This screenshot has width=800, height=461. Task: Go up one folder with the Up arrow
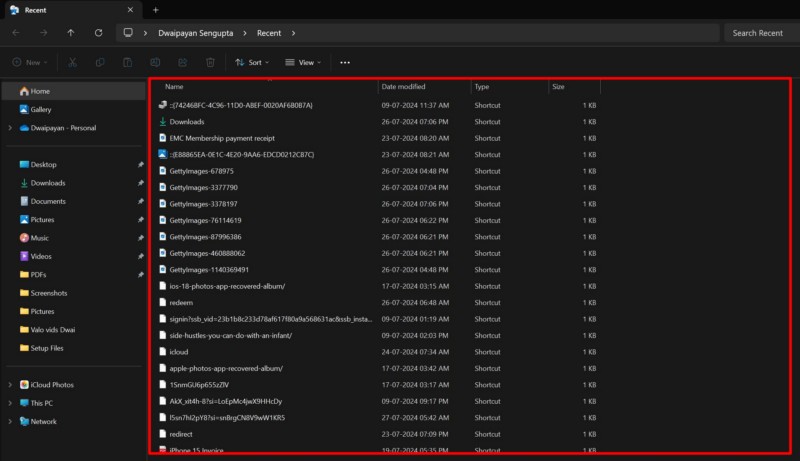point(70,32)
